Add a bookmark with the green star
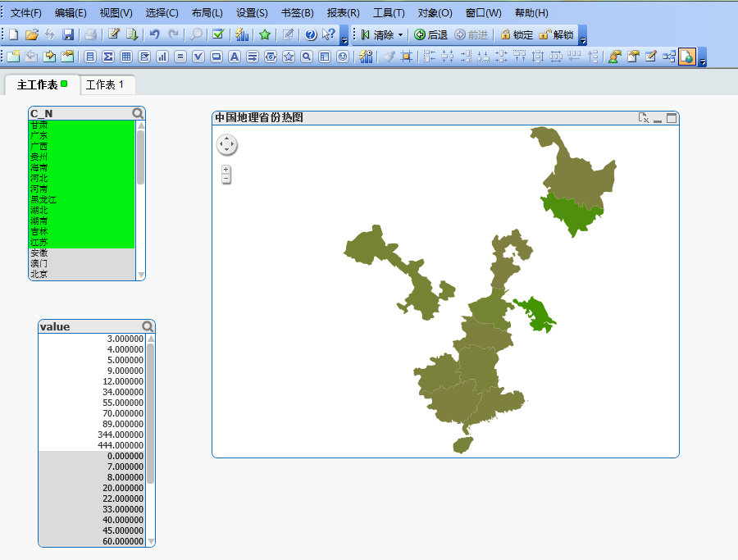 pos(265,34)
